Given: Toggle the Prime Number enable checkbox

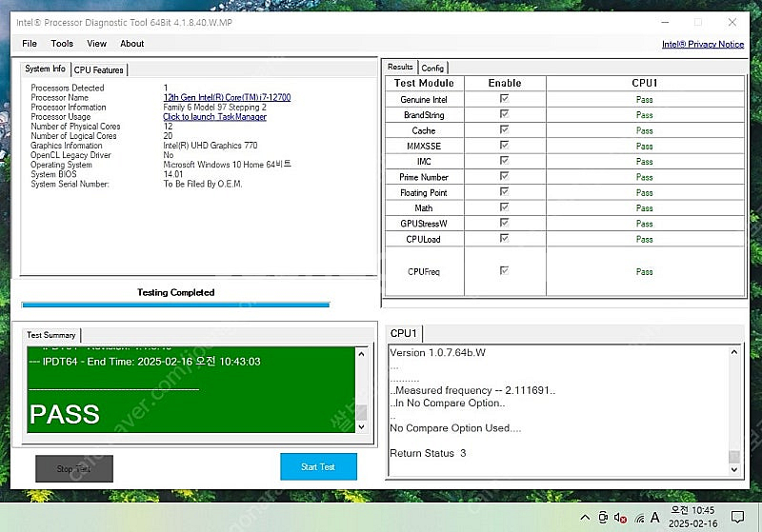Looking at the screenshot, I should pyautogui.click(x=505, y=176).
